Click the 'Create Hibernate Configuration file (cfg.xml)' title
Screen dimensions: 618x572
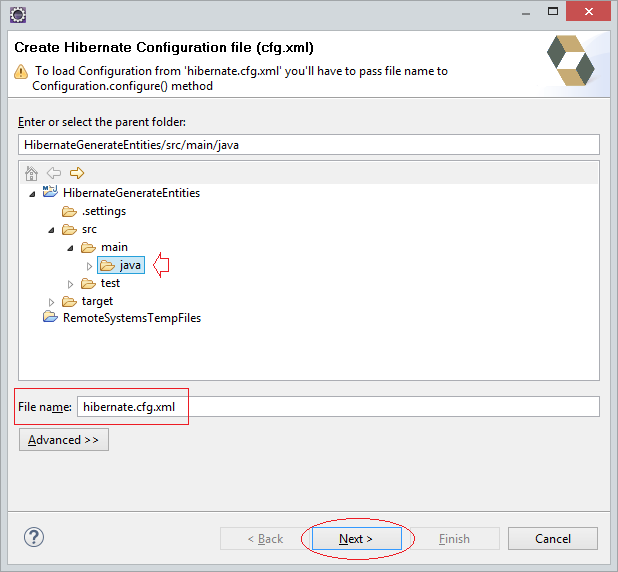(164, 47)
